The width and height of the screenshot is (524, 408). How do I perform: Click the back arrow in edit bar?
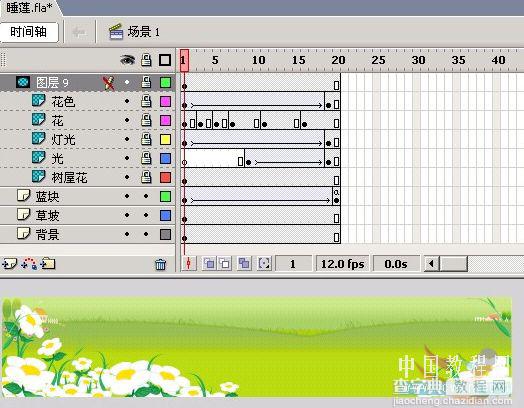(x=80, y=32)
